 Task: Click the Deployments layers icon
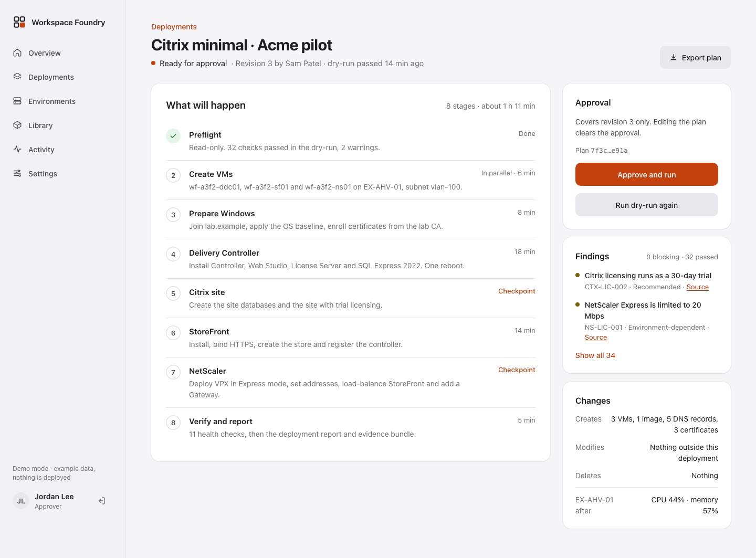pos(17,77)
